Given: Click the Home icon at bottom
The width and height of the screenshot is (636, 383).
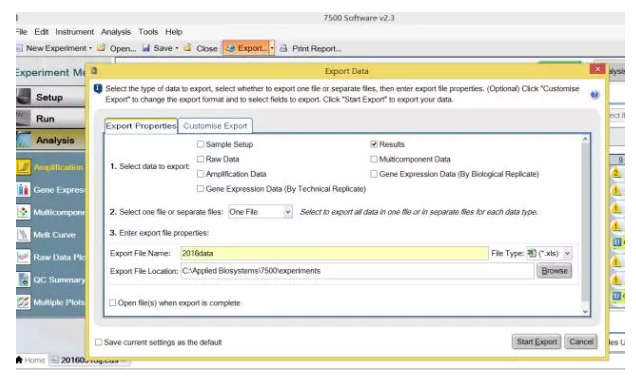Looking at the screenshot, I should [x=19, y=360].
